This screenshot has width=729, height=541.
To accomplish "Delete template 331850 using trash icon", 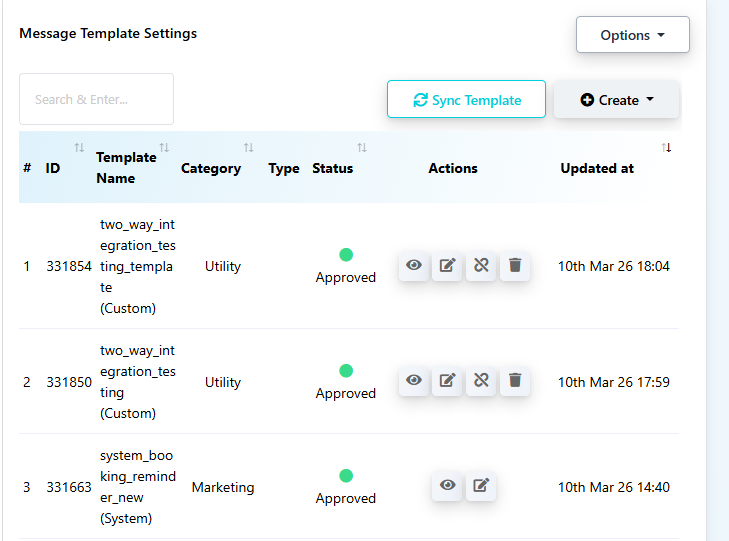I will (515, 381).
